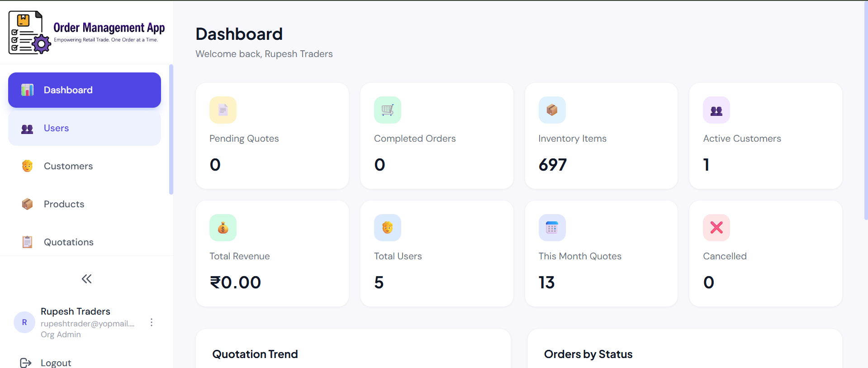Click the Logout arrow icon
868x368 pixels.
(26, 363)
